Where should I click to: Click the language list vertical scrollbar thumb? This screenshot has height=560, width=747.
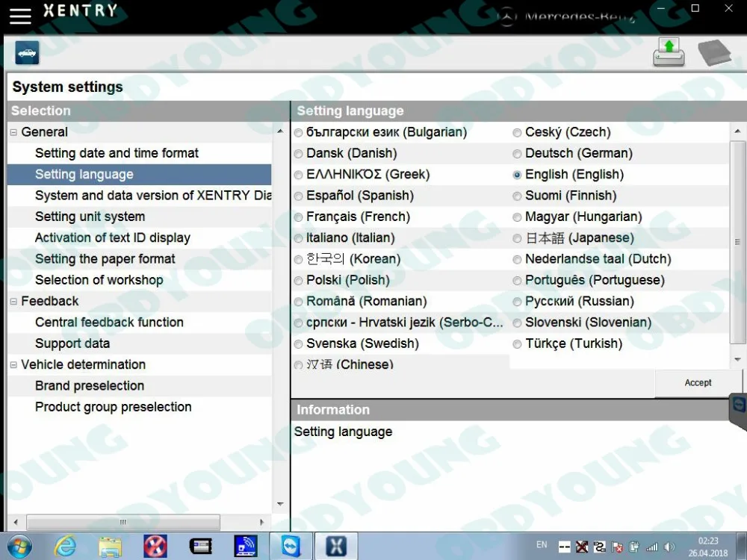737,242
